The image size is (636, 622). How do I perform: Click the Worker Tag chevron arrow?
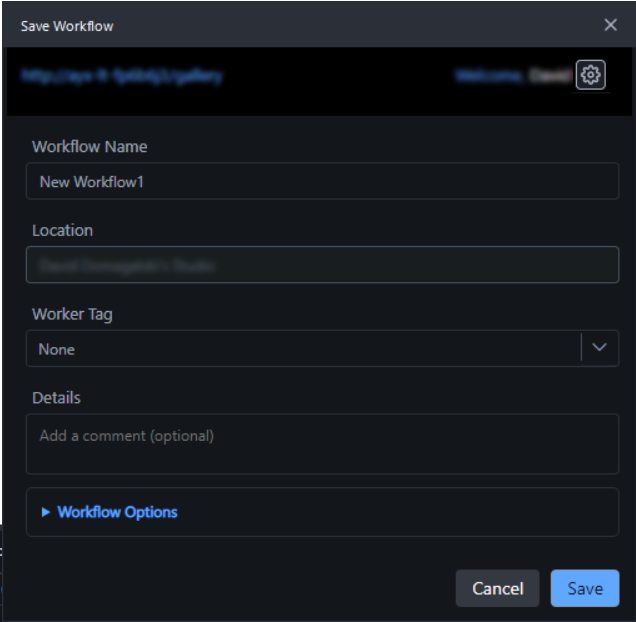point(599,348)
